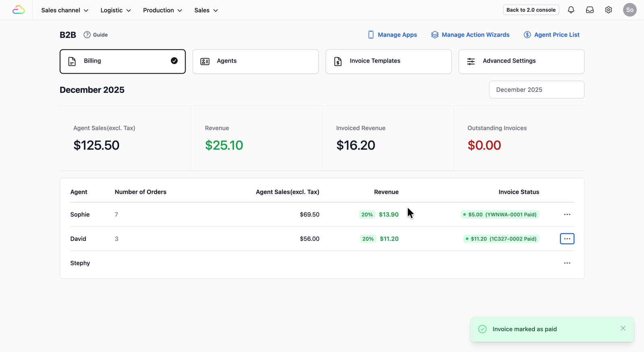Open the Advanced Settings tab
The image size is (644, 352).
[x=521, y=62]
